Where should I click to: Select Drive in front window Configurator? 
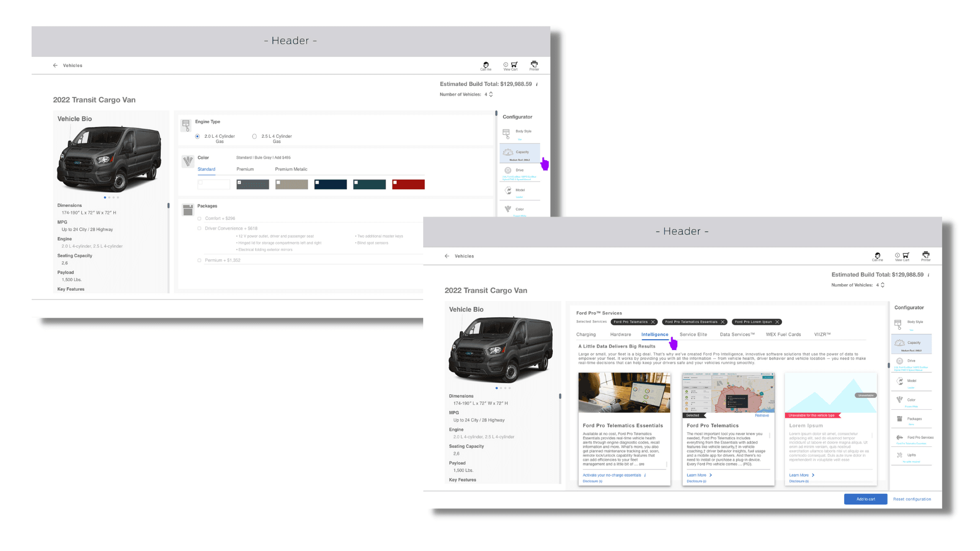[912, 363]
